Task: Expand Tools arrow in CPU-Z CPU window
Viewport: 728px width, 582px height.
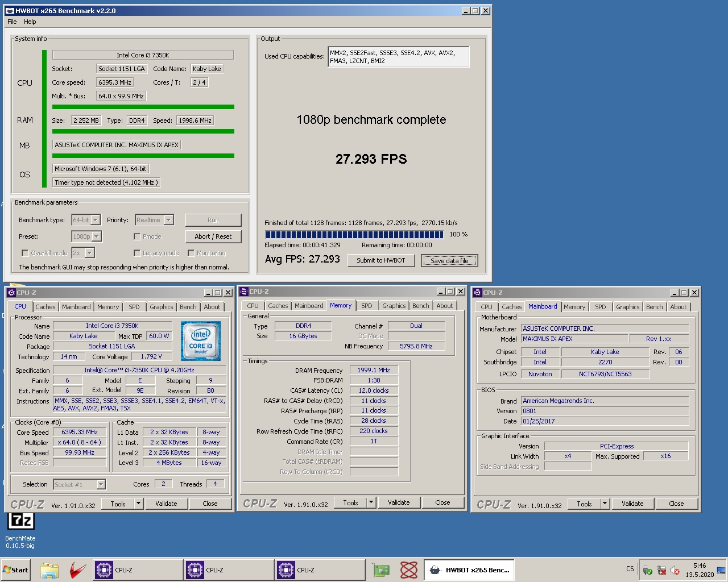Action: [138, 504]
